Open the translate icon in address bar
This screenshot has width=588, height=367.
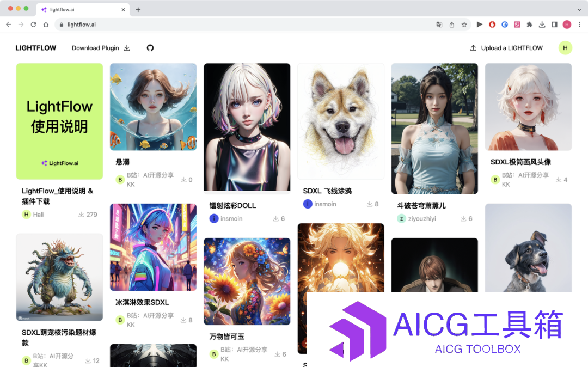click(439, 25)
